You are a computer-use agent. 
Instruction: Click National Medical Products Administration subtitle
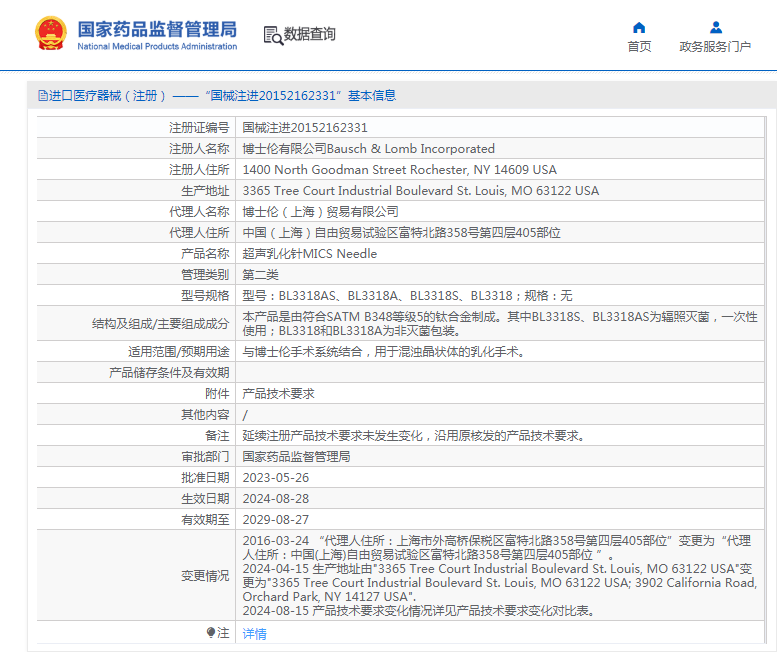[x=157, y=47]
